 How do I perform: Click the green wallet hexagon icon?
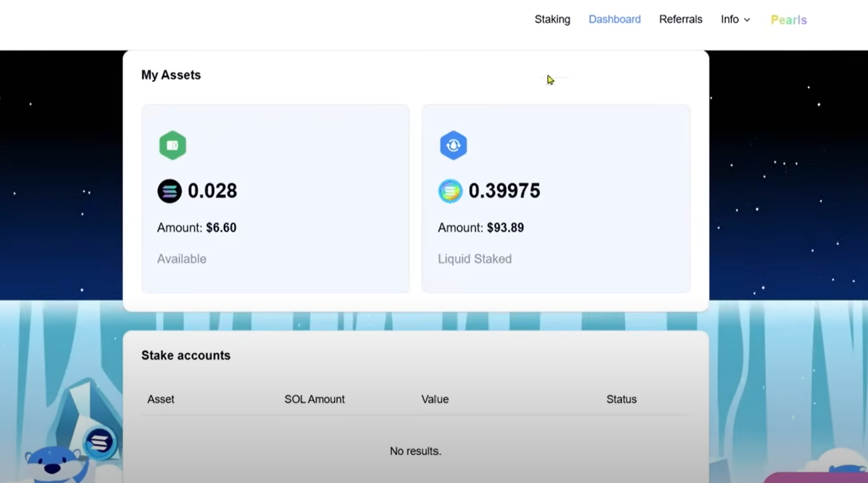(172, 145)
